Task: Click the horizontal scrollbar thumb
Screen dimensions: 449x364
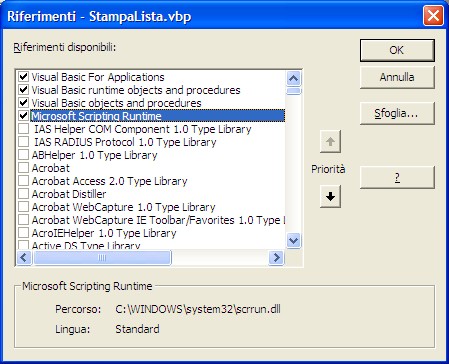Action: tap(102, 257)
